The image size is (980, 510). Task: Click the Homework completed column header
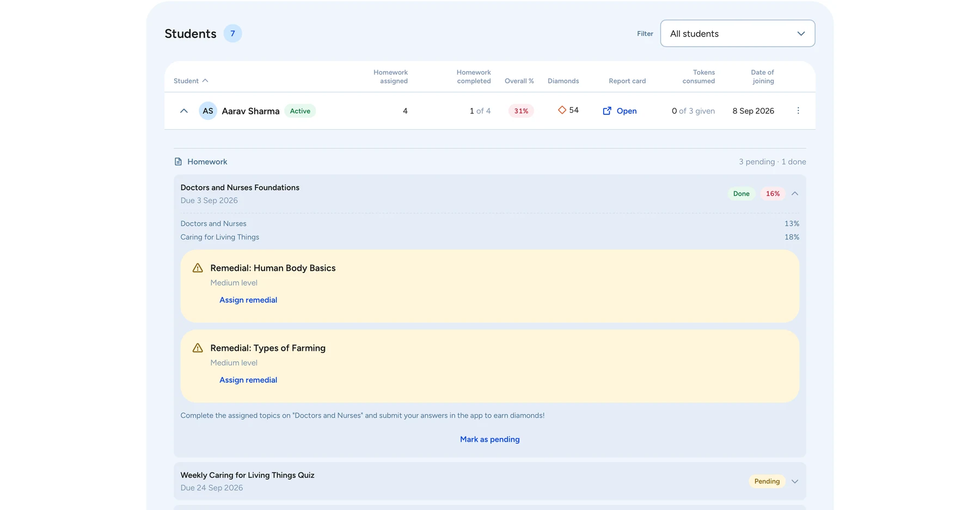click(x=474, y=77)
